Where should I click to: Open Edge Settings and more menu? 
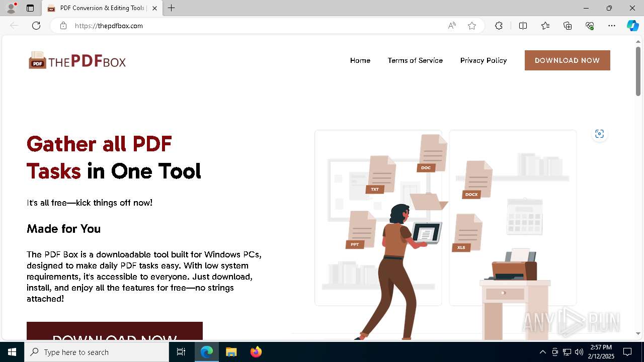(x=612, y=26)
